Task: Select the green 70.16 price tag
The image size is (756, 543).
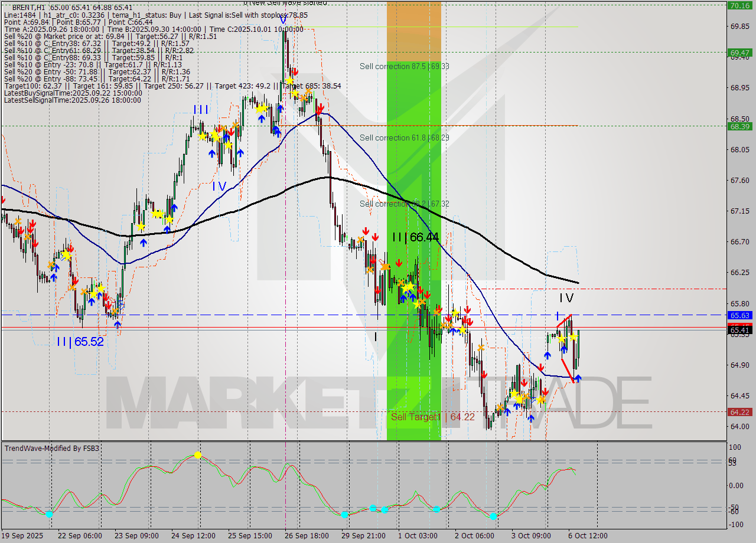Action: (739, 5)
